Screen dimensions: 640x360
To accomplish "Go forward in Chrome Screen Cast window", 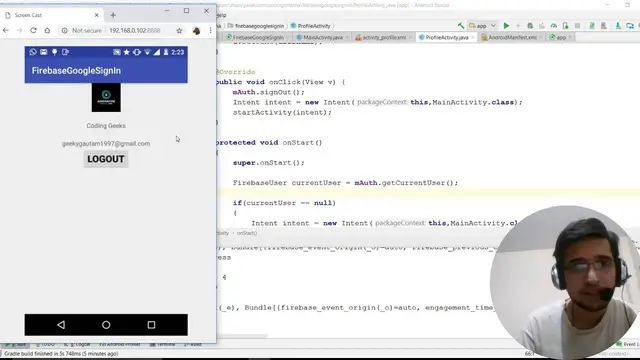I will [x=19, y=31].
